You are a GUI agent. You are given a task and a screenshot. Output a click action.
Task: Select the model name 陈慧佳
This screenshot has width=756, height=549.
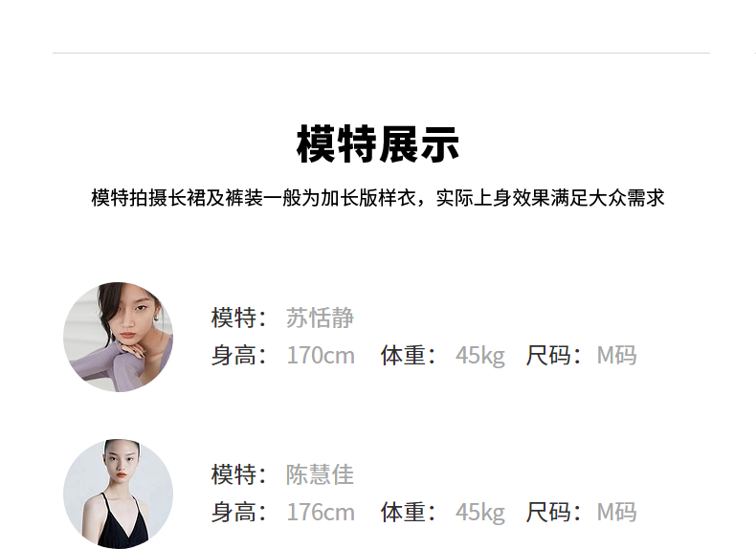point(321,474)
